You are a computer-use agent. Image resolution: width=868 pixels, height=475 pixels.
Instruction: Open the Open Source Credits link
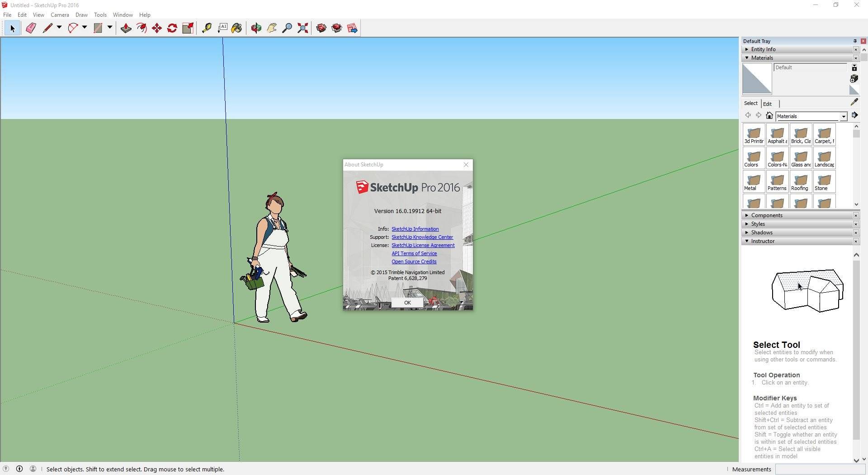[x=414, y=261]
